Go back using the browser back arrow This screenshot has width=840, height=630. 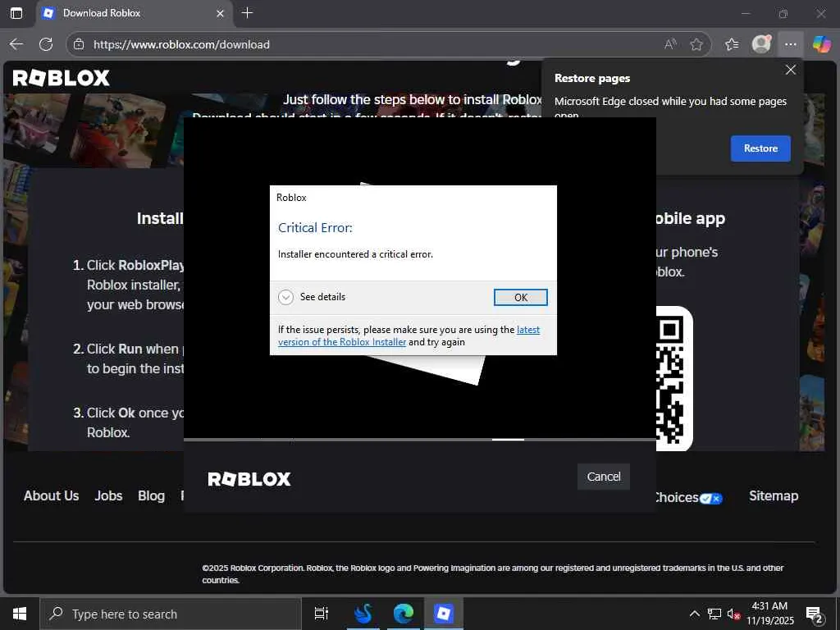pos(16,44)
